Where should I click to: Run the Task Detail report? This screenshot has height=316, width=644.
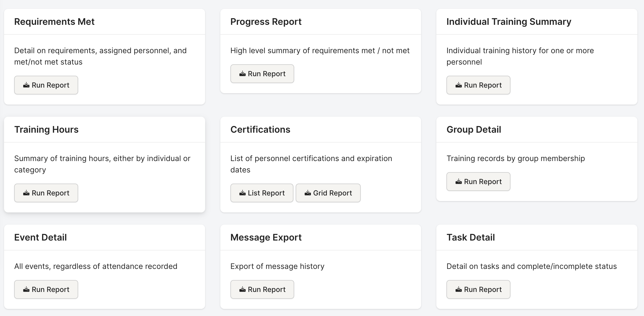[x=478, y=289]
